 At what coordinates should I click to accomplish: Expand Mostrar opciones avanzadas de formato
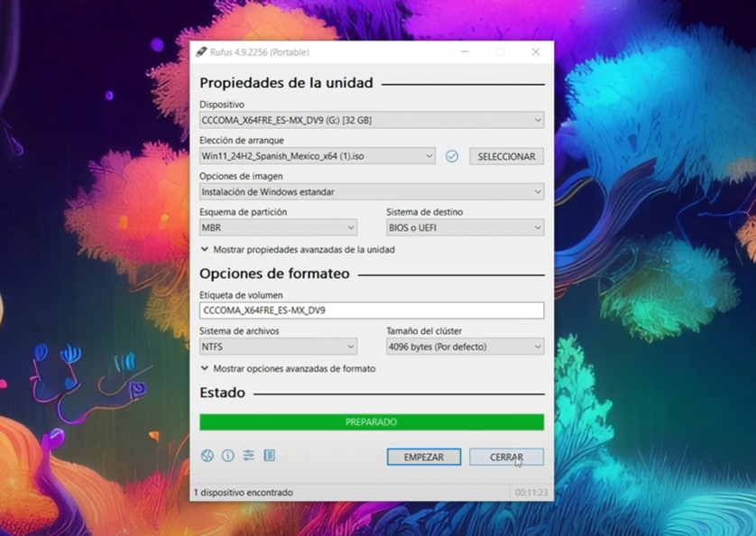click(x=288, y=368)
